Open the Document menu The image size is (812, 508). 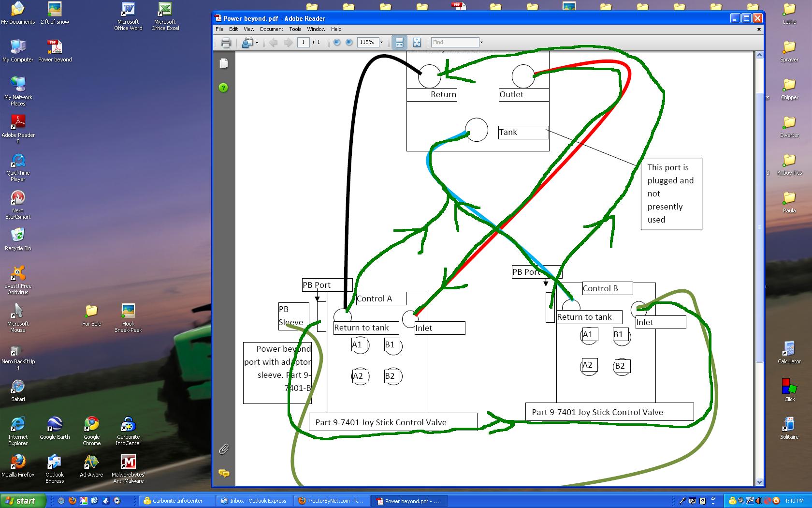point(271,29)
